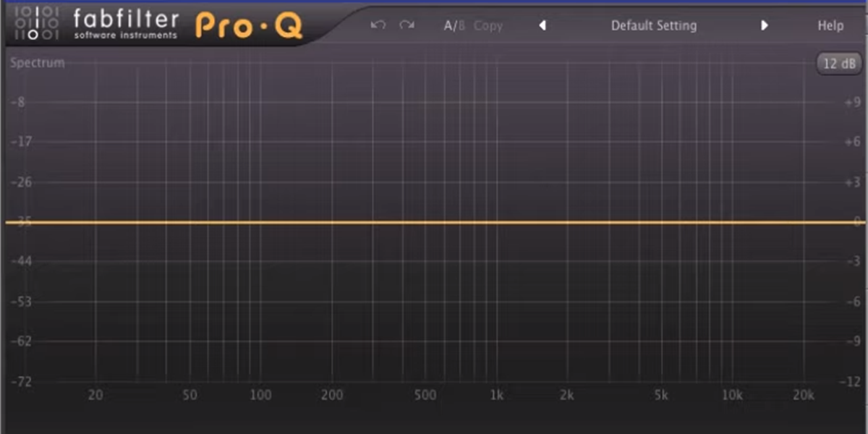Screen dimensions: 868x434
Task: Click the redo arrow icon
Action: [x=406, y=25]
